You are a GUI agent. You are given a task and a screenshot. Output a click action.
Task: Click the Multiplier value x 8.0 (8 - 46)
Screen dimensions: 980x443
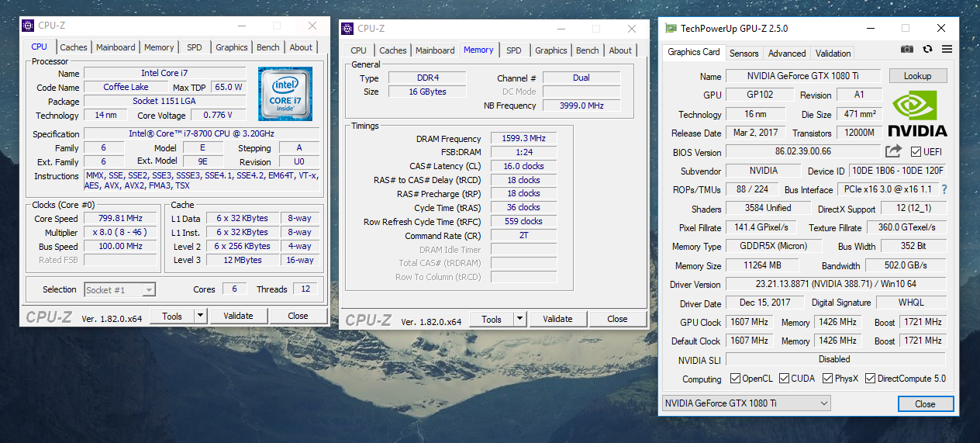click(121, 233)
